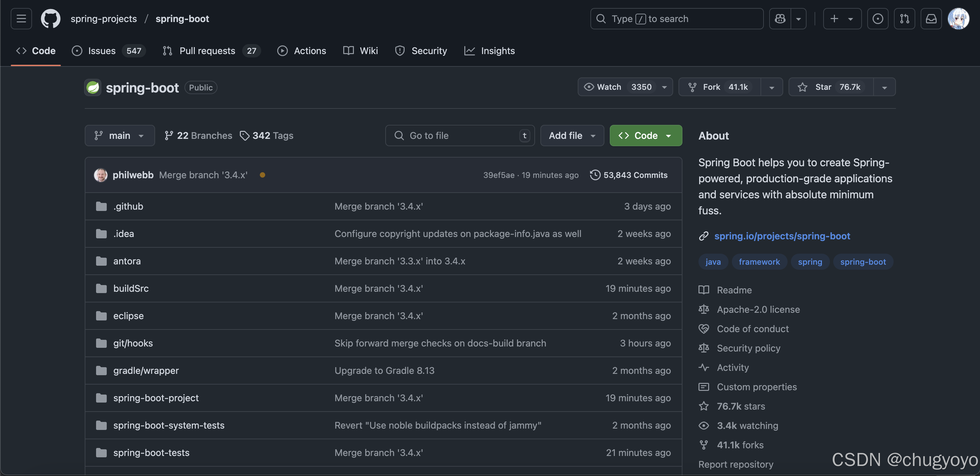The image size is (980, 476).
Task: Open the Copilot chat icon
Action: tap(780, 19)
